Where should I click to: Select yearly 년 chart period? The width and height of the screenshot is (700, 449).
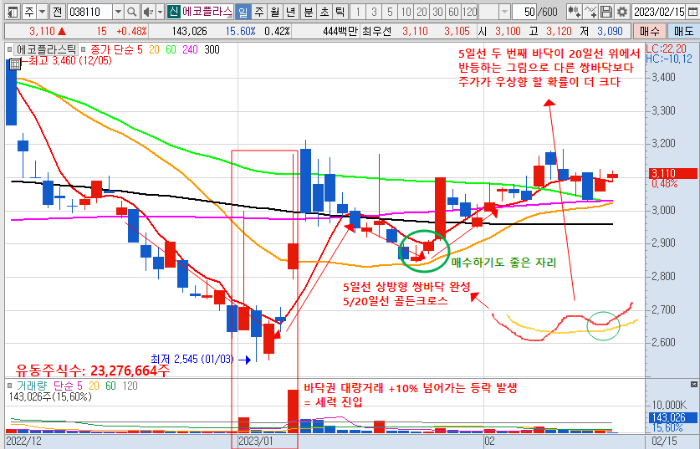pos(291,12)
